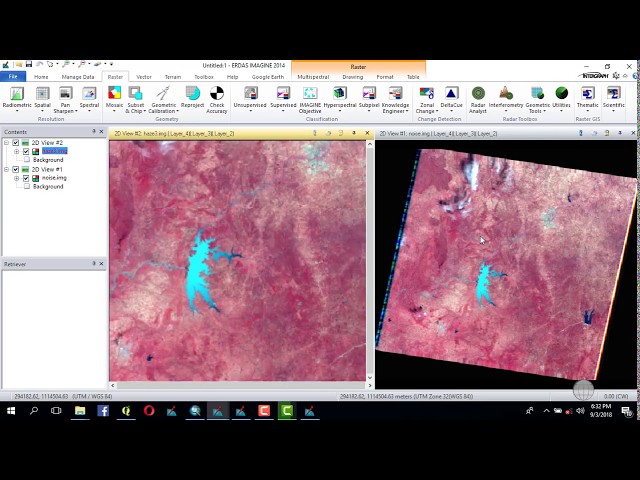Image resolution: width=640 pixels, height=480 pixels.
Task: Click the Pan Sharpen icon
Action: coord(65,93)
